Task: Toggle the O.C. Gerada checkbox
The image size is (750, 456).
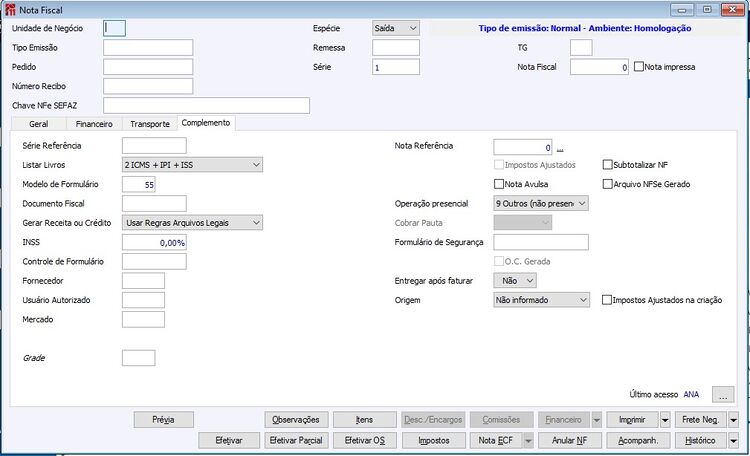Action: 499,261
